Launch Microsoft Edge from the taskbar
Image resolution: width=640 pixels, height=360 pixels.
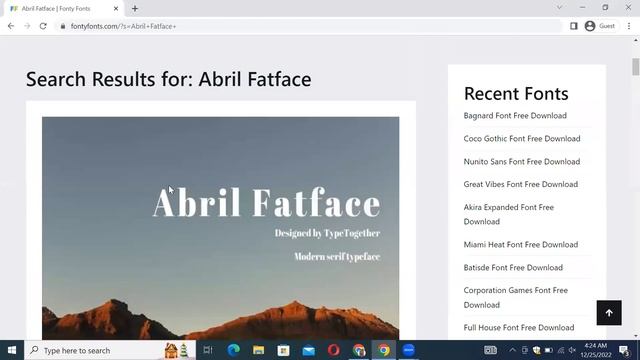point(233,350)
